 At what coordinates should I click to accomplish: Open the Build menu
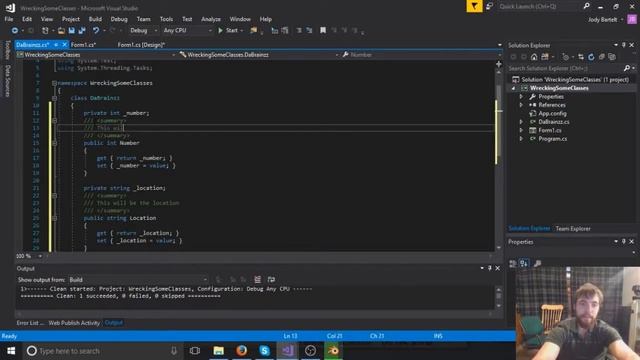click(x=95, y=19)
